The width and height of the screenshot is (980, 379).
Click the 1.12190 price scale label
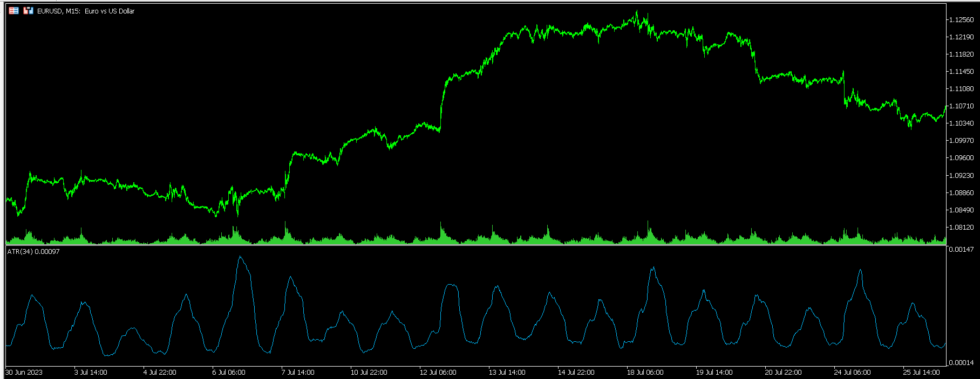coord(961,37)
